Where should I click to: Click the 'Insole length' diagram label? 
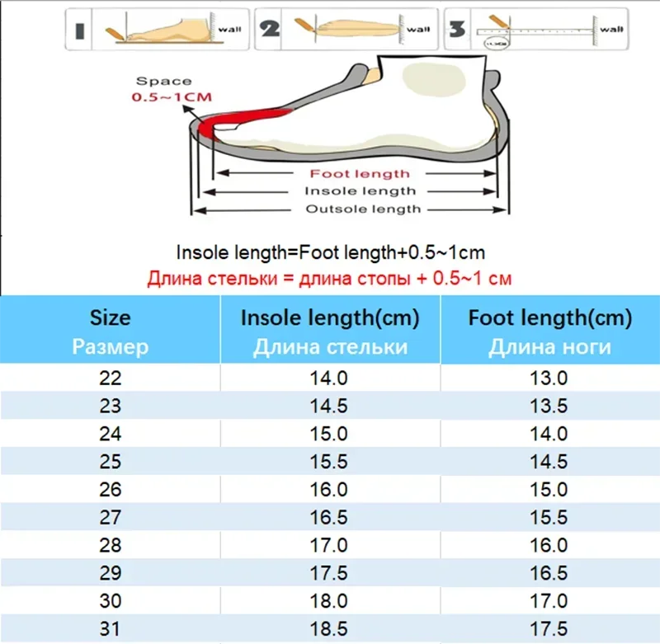tap(361, 191)
